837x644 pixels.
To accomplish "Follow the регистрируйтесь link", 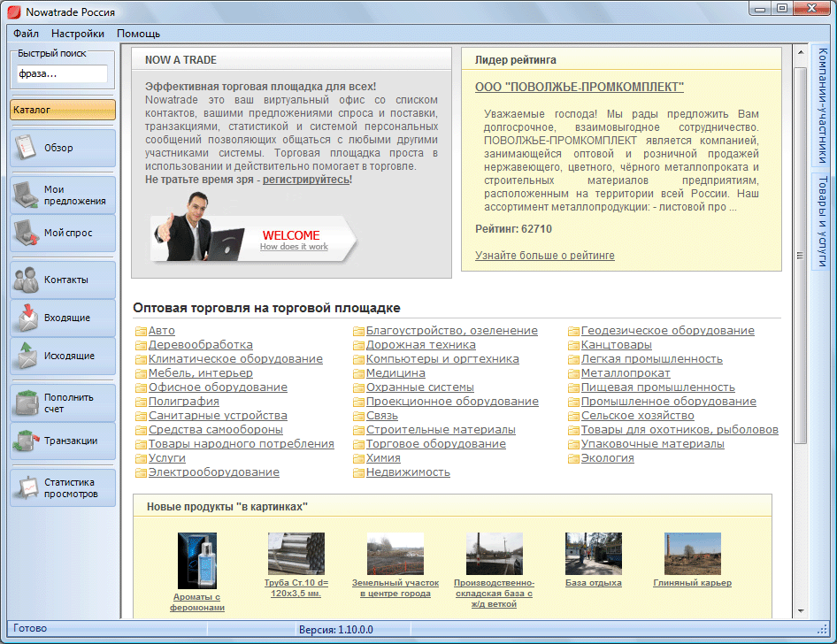I will pyautogui.click(x=306, y=180).
